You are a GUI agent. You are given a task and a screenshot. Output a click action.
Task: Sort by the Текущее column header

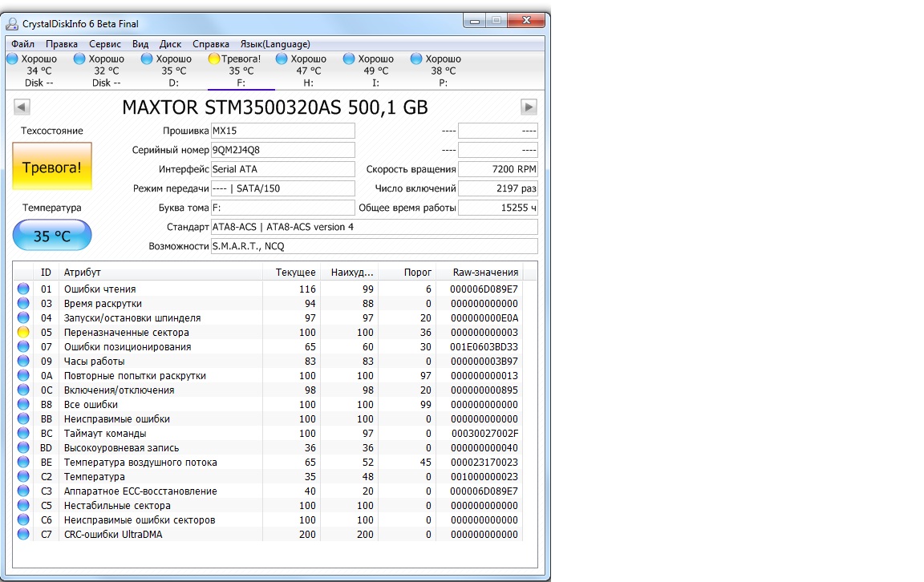pos(290,272)
